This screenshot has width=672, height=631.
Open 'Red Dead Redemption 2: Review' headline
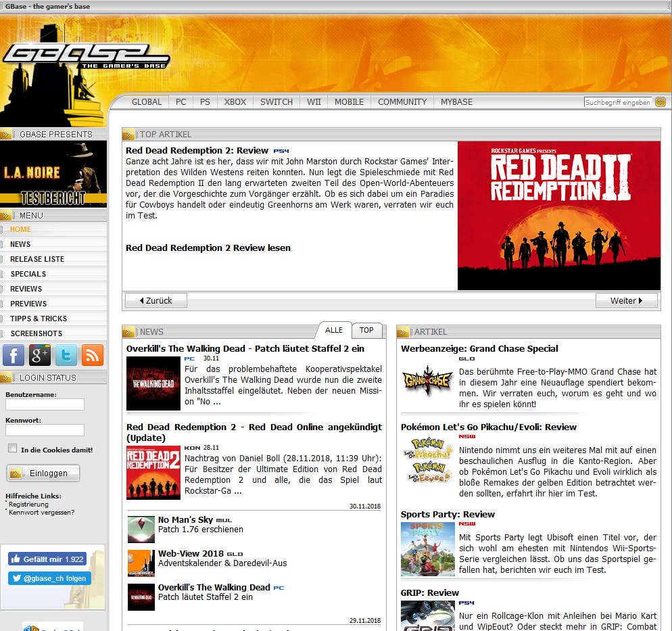197,150
